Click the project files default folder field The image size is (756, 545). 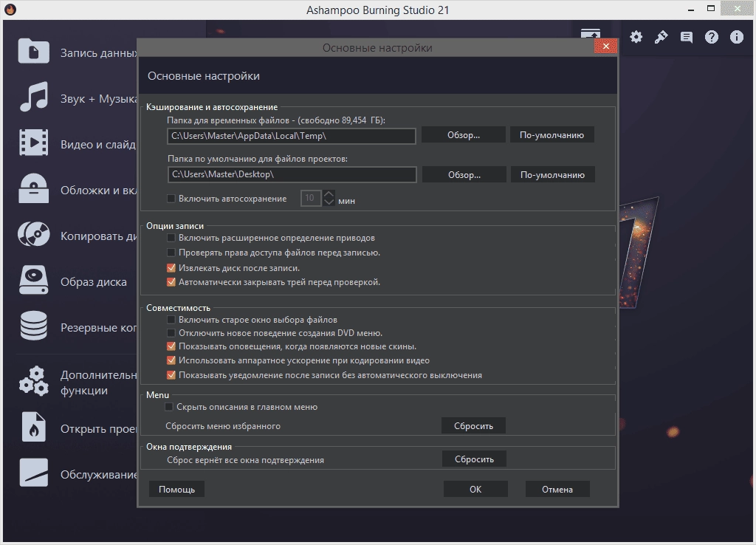coord(292,174)
